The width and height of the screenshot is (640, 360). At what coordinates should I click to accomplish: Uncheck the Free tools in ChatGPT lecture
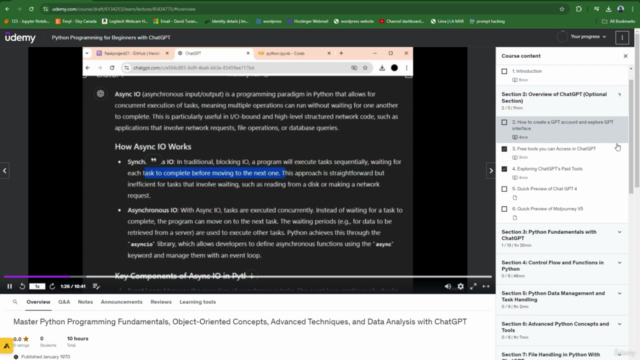[504, 149]
